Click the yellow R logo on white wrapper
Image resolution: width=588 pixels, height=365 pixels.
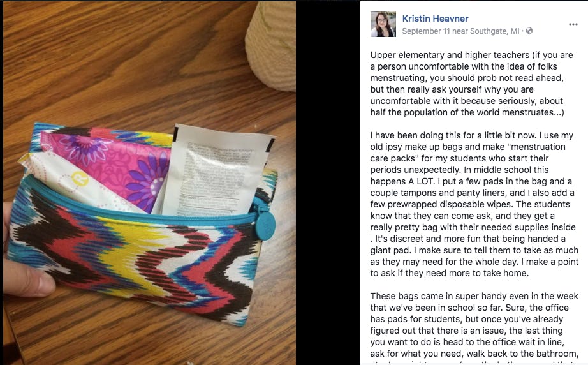tap(80, 179)
